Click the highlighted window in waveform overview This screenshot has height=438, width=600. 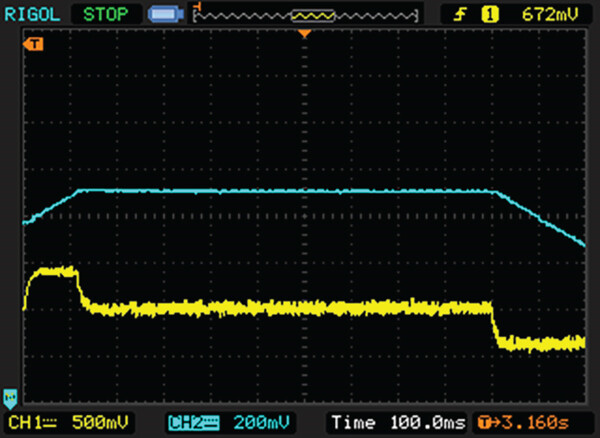[x=313, y=16]
